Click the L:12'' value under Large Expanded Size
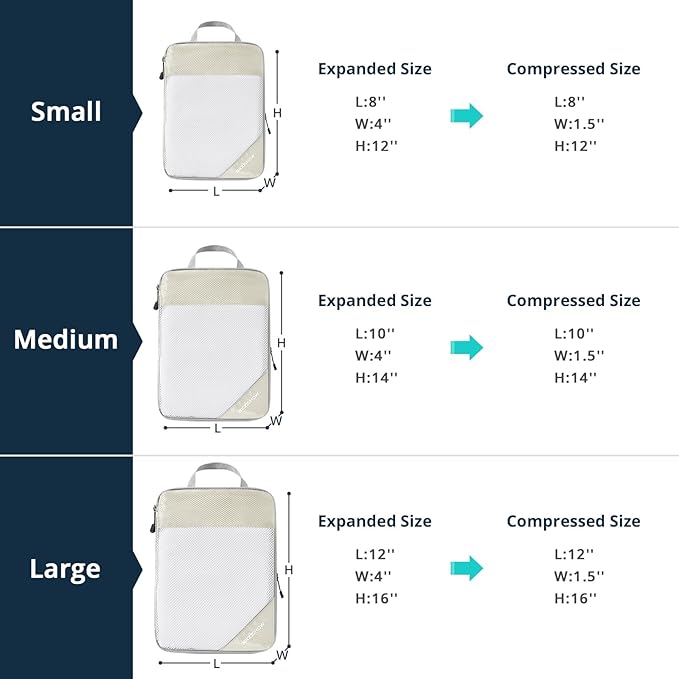679x679 pixels. point(376,553)
